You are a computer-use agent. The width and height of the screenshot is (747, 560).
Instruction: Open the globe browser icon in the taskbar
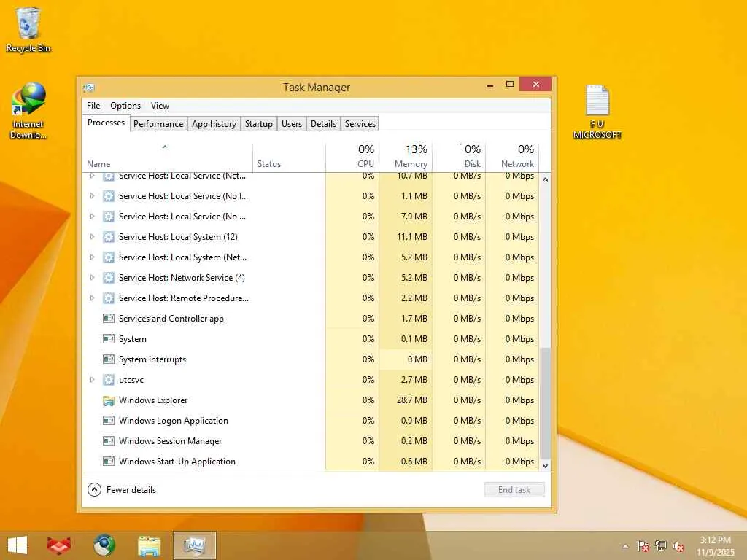click(x=104, y=545)
